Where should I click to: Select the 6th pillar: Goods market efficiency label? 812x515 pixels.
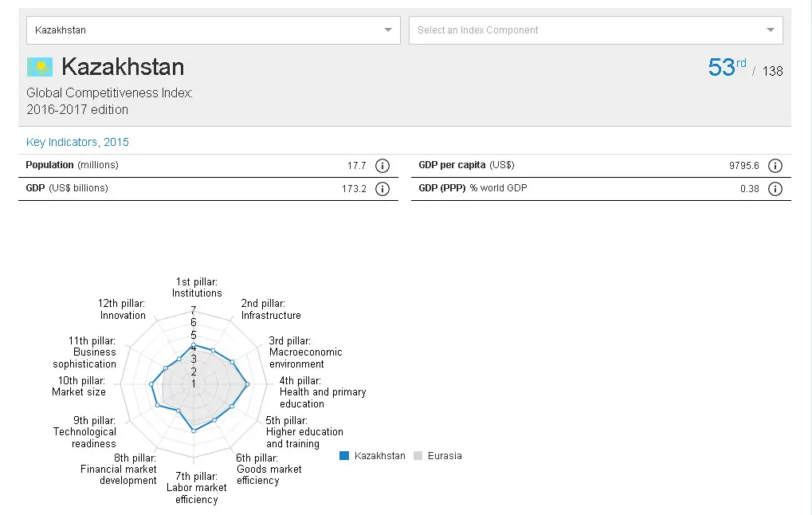click(x=269, y=470)
